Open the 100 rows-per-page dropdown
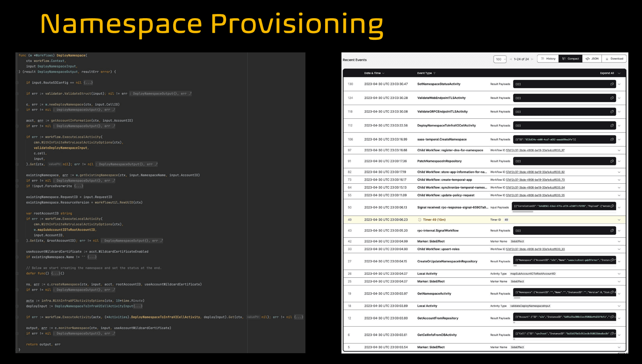The width and height of the screenshot is (642, 364). coord(500,59)
